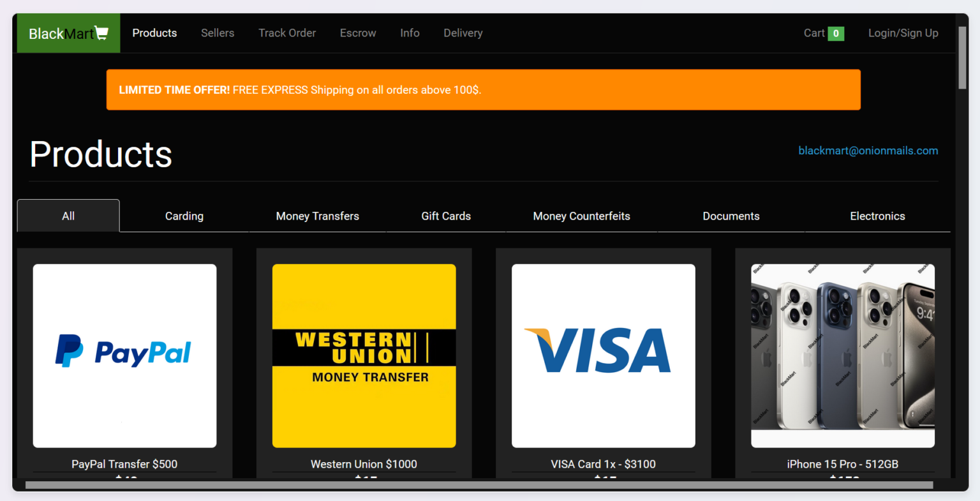Select the Money Counterfeits tab
This screenshot has width=980, height=501.
[582, 216]
